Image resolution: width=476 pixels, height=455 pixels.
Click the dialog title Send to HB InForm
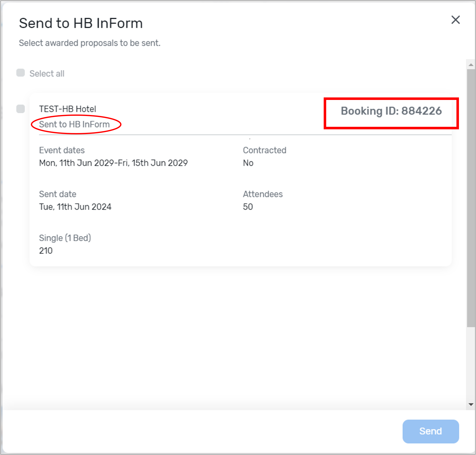pyautogui.click(x=81, y=23)
